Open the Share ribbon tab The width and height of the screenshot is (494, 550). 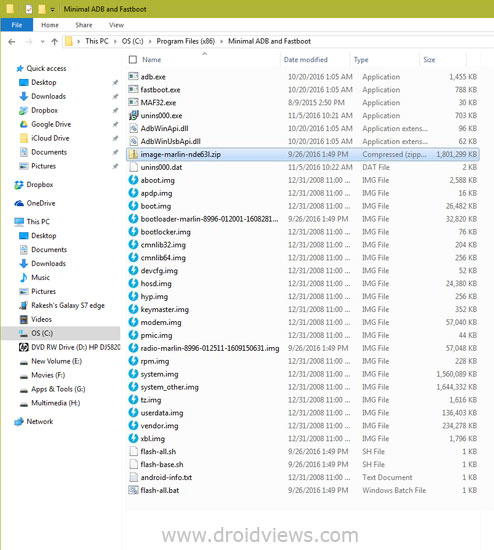pos(84,25)
